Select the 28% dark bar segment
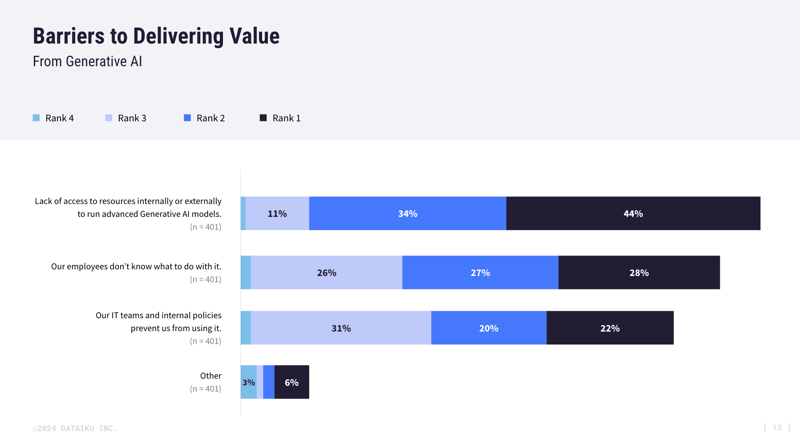 tap(639, 272)
